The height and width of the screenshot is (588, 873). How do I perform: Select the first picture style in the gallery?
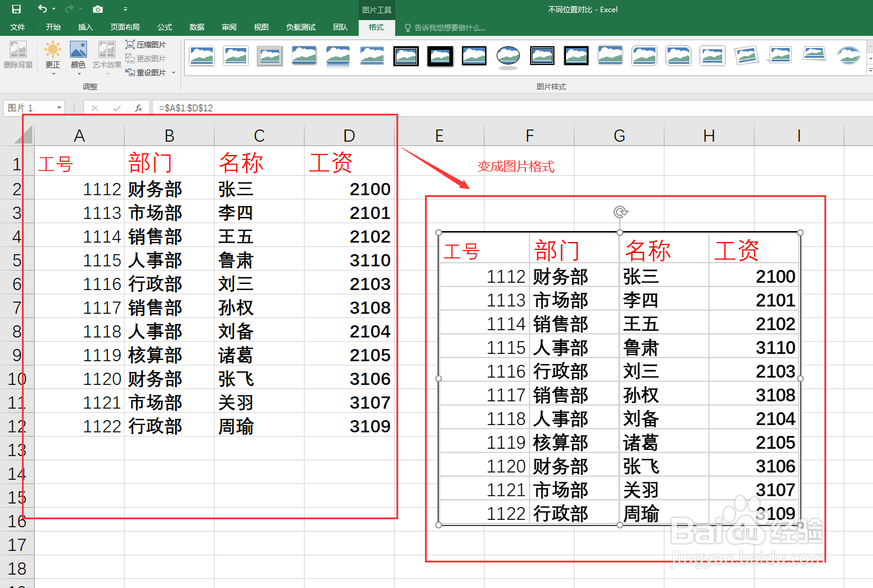click(202, 55)
